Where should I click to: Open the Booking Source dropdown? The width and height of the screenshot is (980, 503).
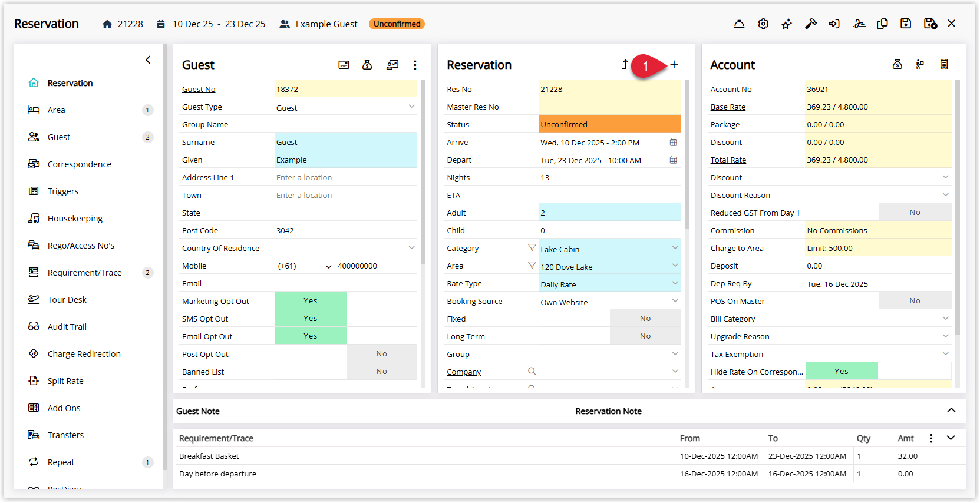click(675, 301)
